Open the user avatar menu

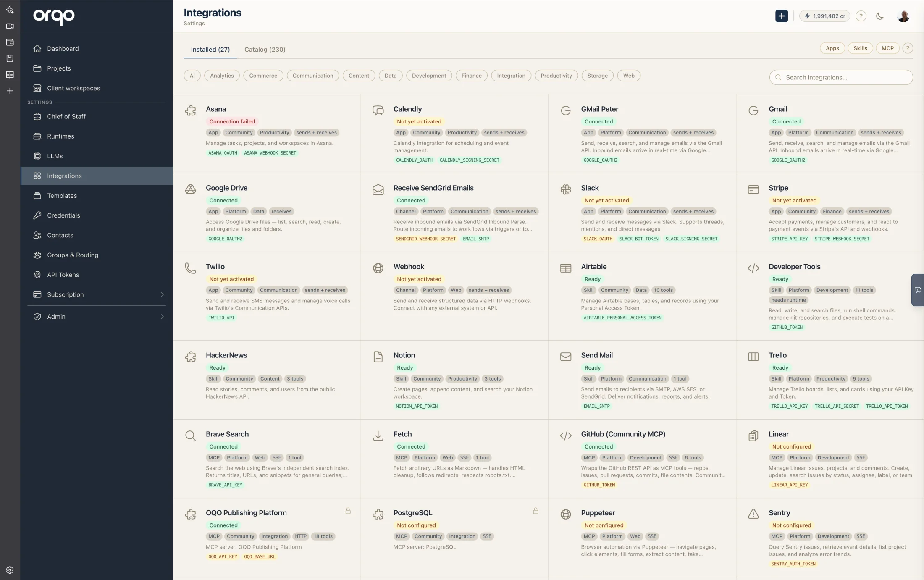tap(903, 16)
